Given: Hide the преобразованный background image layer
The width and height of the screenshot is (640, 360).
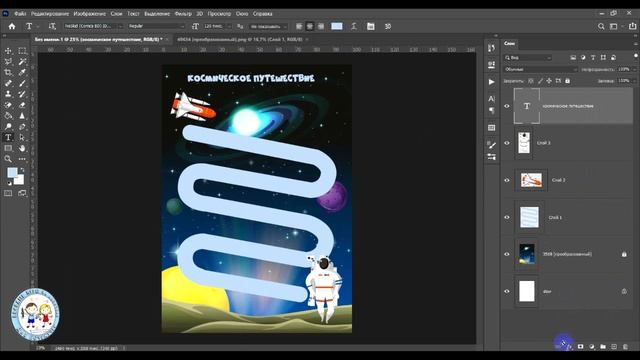Looking at the screenshot, I should [x=507, y=254].
